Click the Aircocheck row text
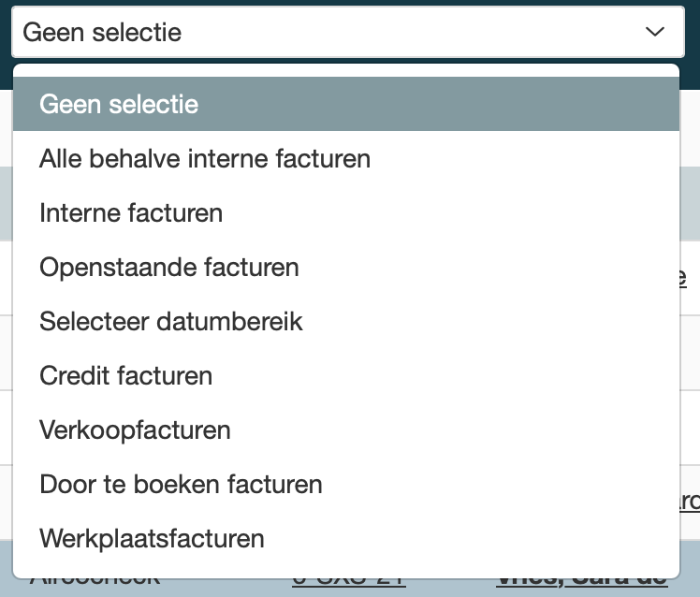This screenshot has height=597, width=700. pyautogui.click(x=95, y=581)
